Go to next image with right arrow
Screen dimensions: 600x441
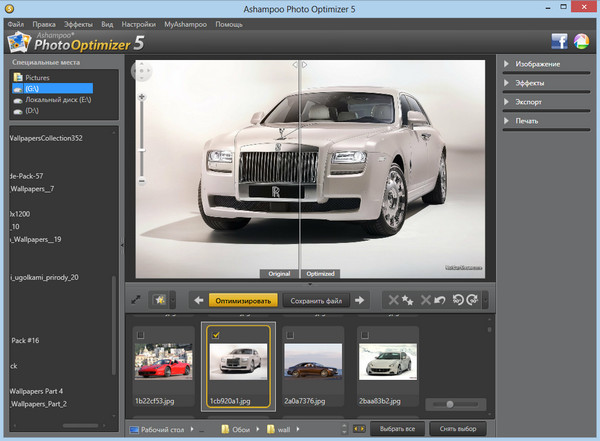[359, 301]
